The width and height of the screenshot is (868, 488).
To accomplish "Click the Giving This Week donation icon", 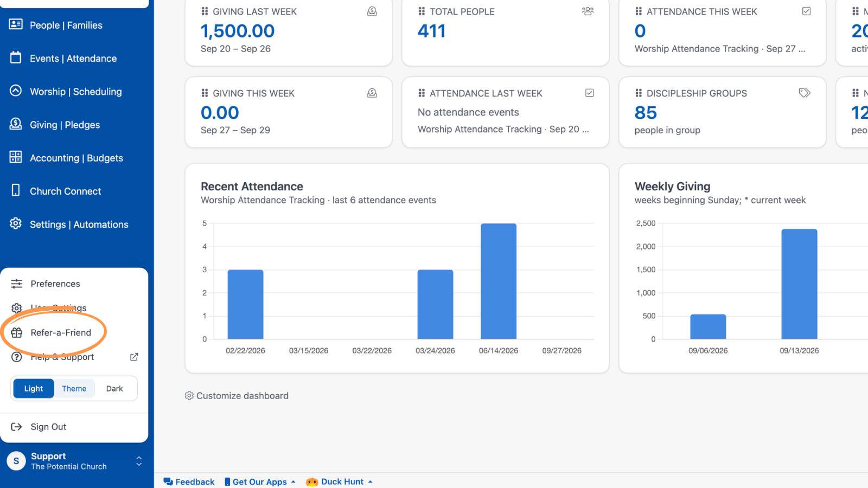I will coord(372,93).
